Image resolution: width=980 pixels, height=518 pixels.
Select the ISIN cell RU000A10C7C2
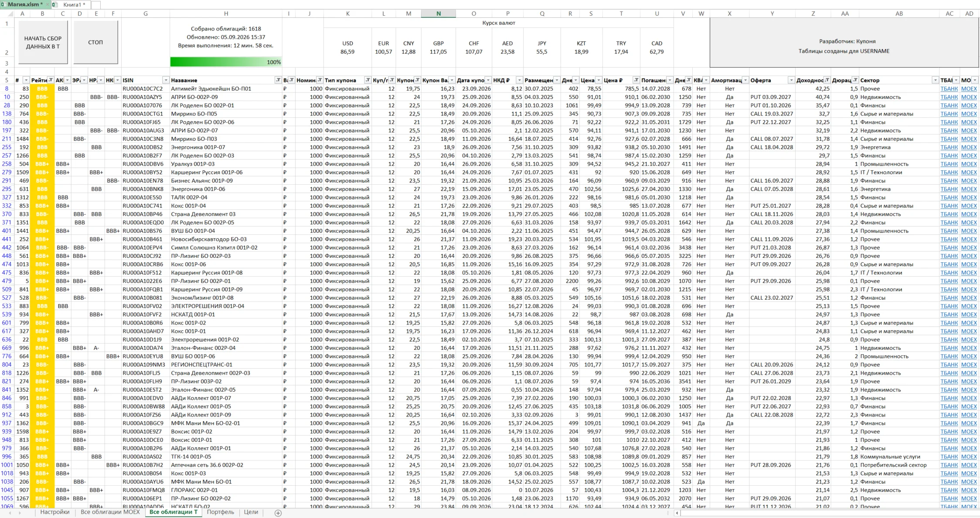pos(145,89)
